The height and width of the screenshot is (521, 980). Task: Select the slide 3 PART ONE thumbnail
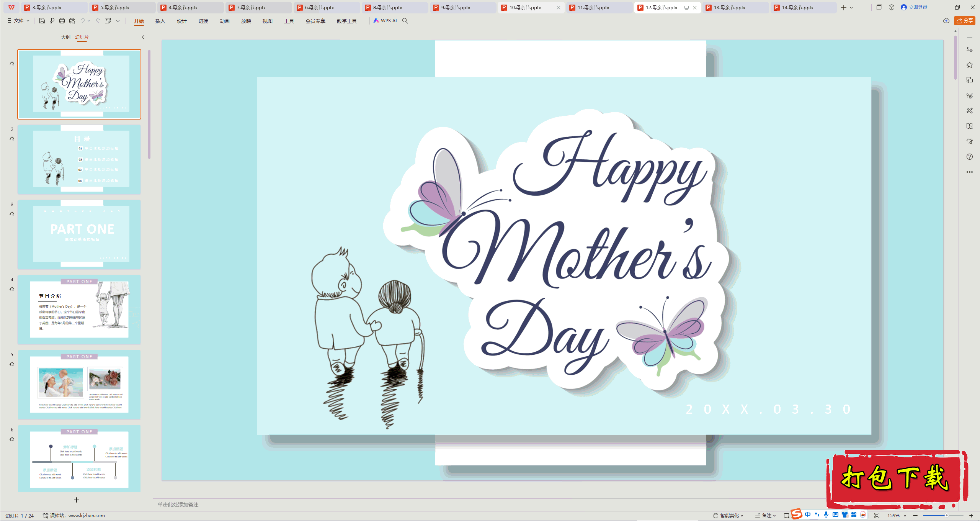(79, 234)
